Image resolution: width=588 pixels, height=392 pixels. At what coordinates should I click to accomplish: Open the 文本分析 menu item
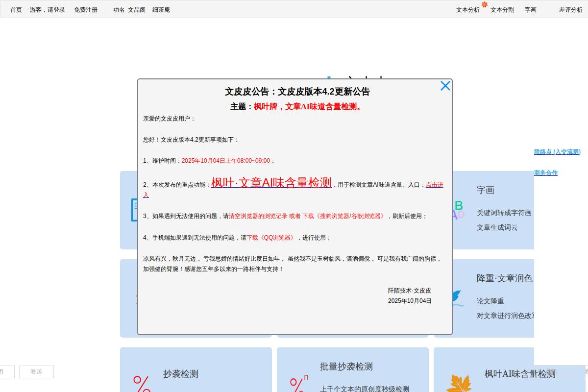point(468,10)
